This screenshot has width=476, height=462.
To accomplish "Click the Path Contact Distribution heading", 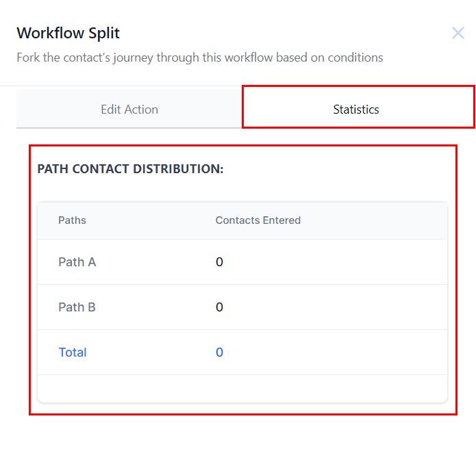I will click(130, 169).
